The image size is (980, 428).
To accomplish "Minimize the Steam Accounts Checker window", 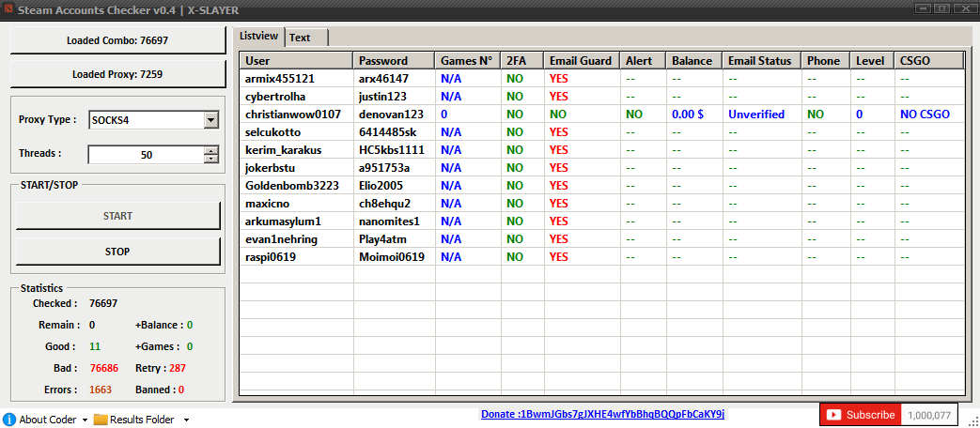I will [x=922, y=8].
